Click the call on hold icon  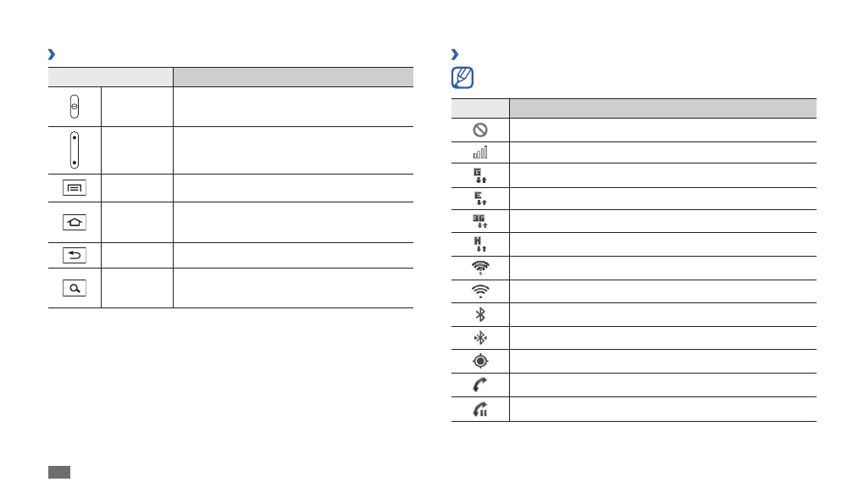(x=480, y=409)
